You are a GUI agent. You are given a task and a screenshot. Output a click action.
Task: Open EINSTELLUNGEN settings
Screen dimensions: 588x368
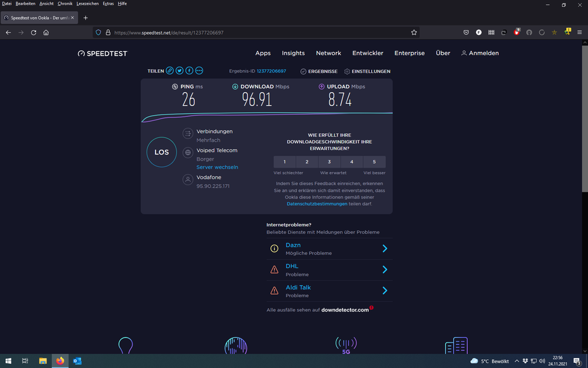point(367,71)
